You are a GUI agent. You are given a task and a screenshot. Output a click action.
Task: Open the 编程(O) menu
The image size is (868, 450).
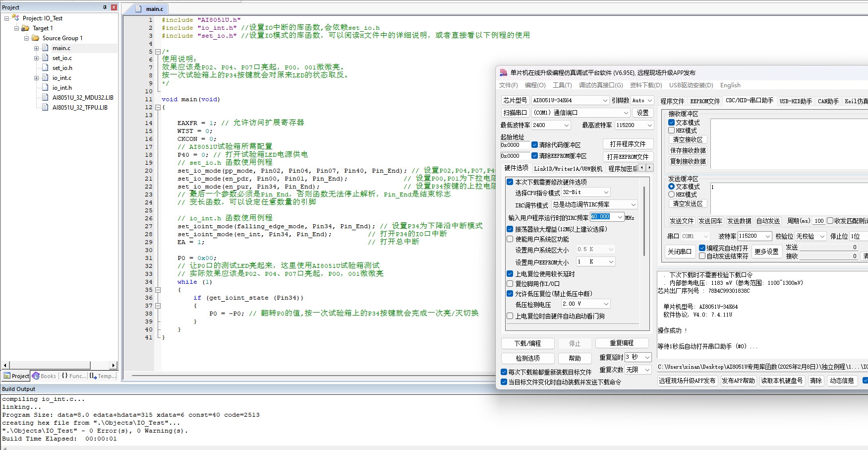(x=535, y=85)
